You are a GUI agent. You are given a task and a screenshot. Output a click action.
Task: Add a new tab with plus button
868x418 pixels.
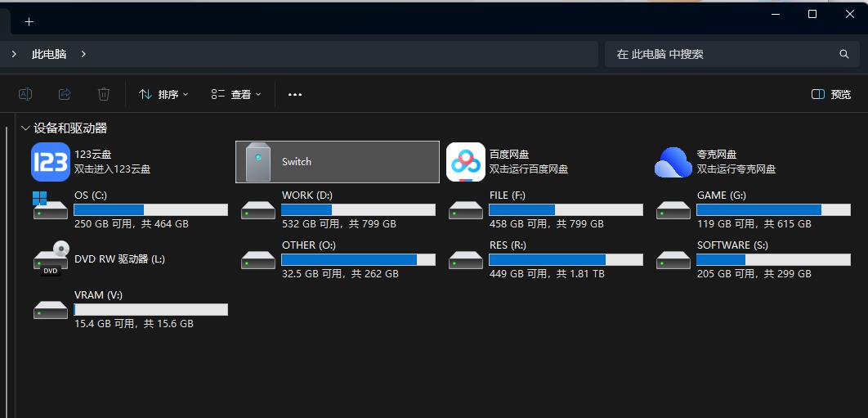coord(29,21)
